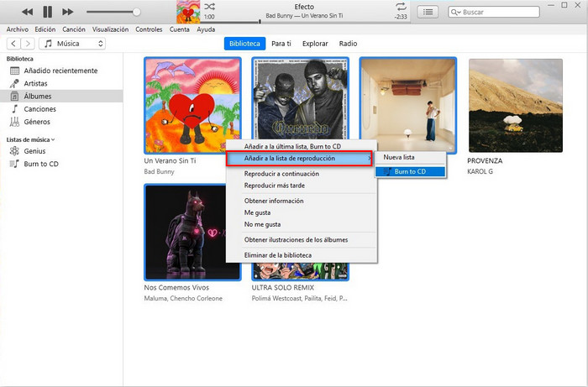This screenshot has height=387, width=588.
Task: Choose Añadir a la última lista, Burn to CD
Action: (x=302, y=146)
